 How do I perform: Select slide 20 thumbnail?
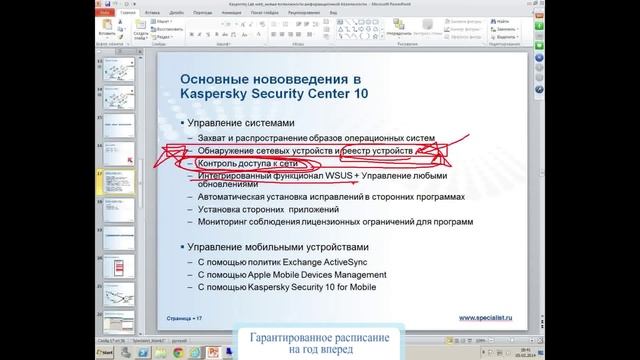coord(119,267)
